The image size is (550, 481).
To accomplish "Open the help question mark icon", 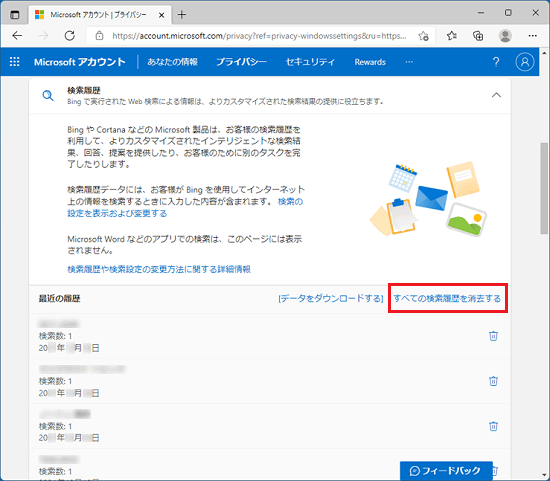I will click(496, 62).
